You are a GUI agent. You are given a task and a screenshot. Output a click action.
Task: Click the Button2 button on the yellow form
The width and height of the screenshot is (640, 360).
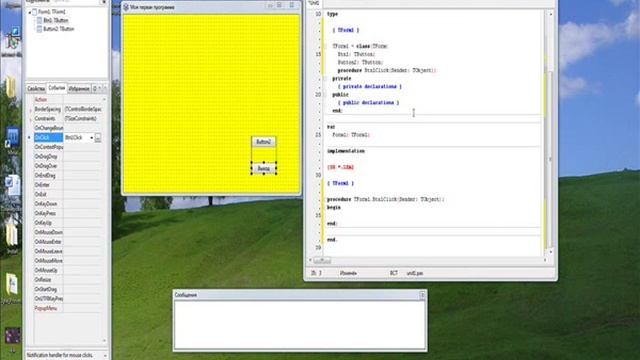264,142
